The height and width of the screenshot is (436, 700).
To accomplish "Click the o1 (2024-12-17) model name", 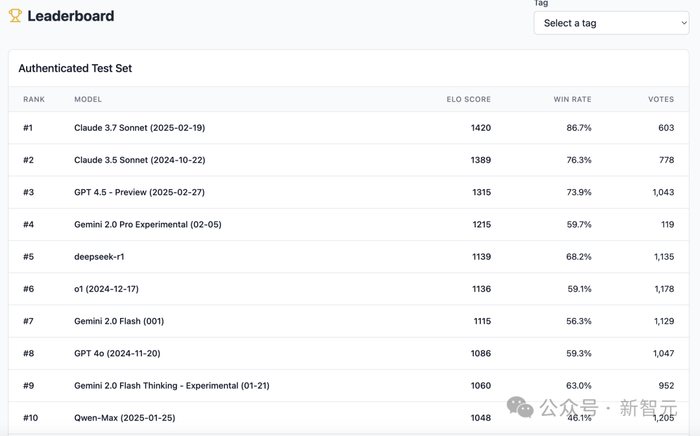I will (106, 289).
